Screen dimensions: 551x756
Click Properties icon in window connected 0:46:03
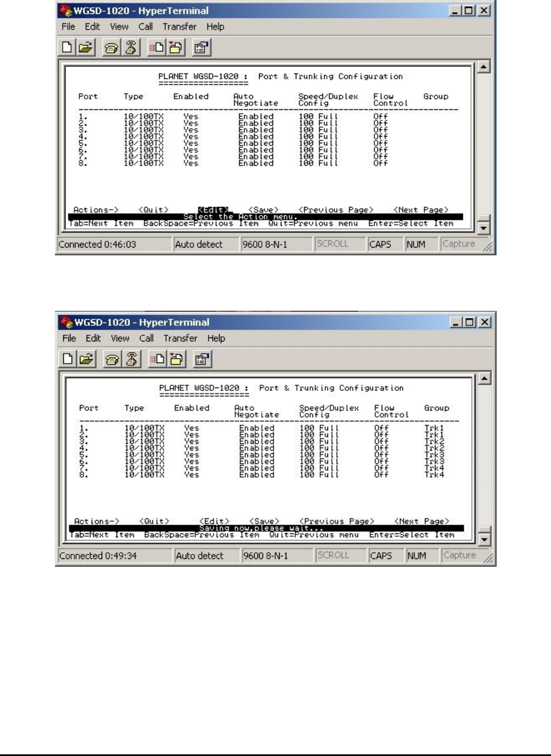pos(201,48)
